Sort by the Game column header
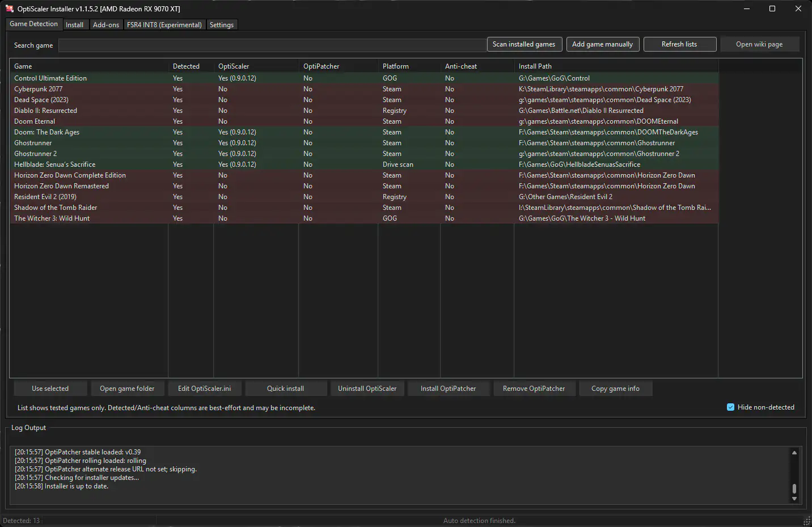The height and width of the screenshot is (527, 812). pos(89,66)
